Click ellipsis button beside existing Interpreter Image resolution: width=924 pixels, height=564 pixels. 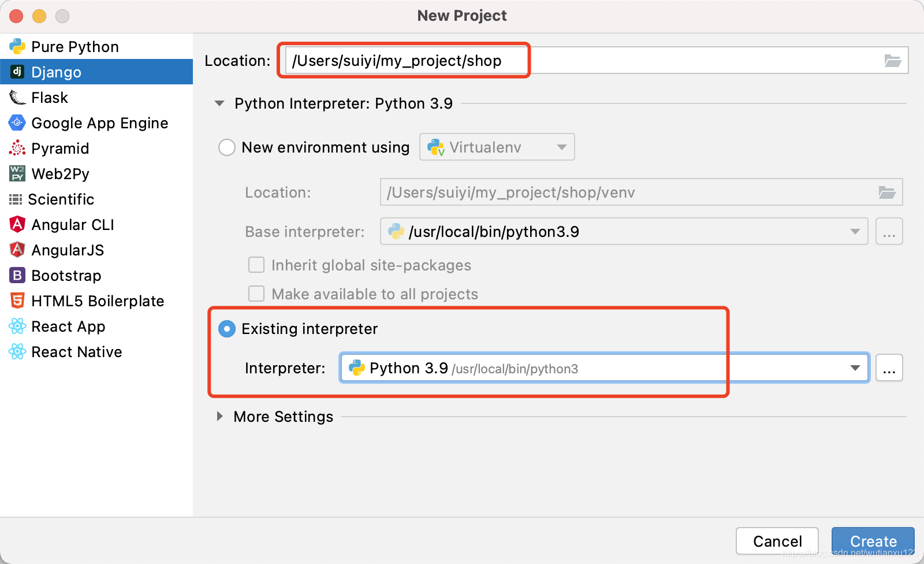(x=889, y=368)
